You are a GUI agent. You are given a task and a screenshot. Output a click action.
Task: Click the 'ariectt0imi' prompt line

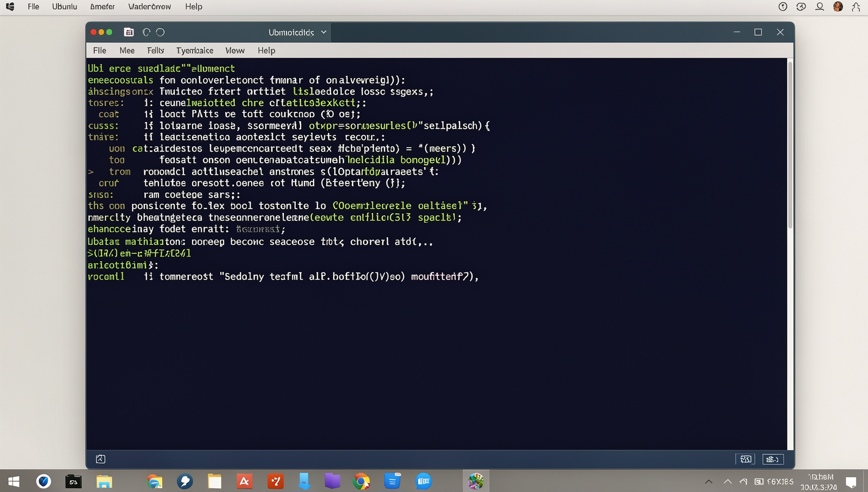(x=123, y=265)
